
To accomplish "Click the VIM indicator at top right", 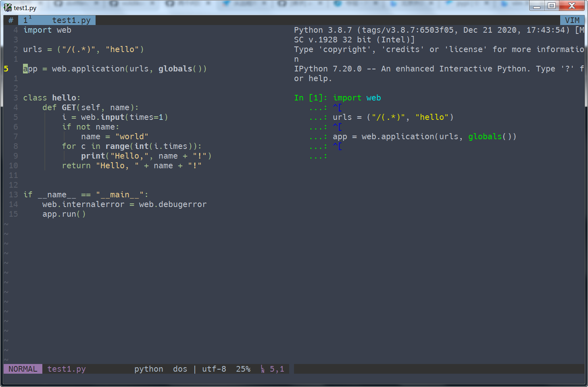I will (572, 20).
